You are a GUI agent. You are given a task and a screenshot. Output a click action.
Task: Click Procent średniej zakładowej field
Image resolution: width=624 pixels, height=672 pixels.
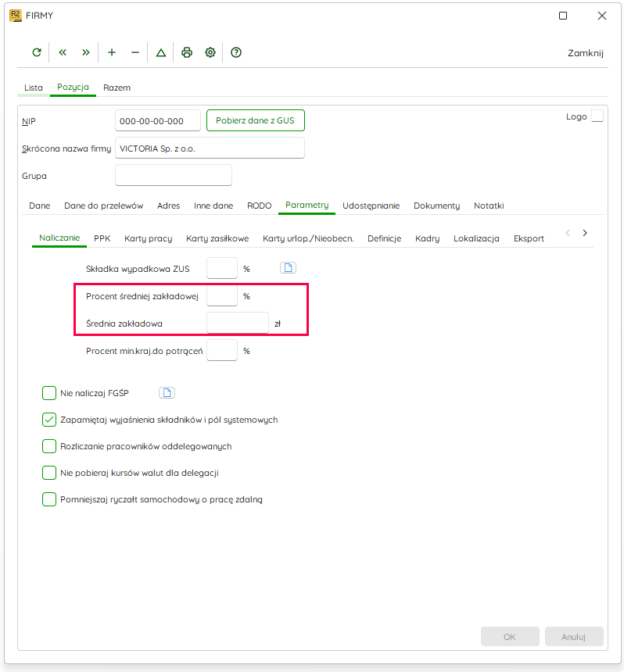(x=222, y=295)
